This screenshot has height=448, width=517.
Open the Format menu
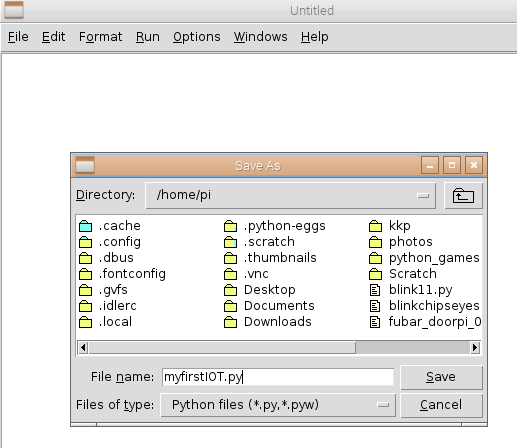tap(100, 37)
